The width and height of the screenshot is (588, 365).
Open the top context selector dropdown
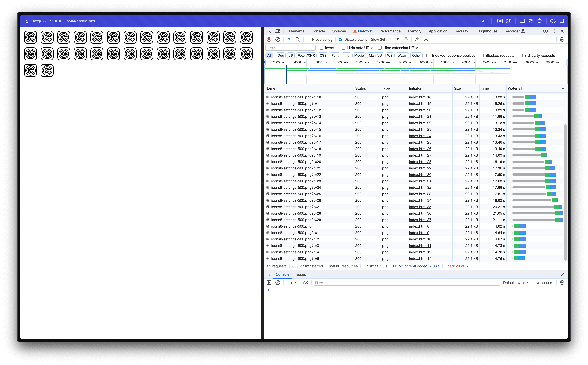click(x=291, y=283)
